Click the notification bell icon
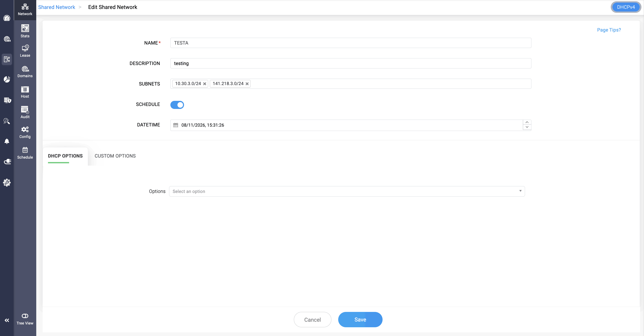The width and height of the screenshot is (644, 336). point(7,141)
